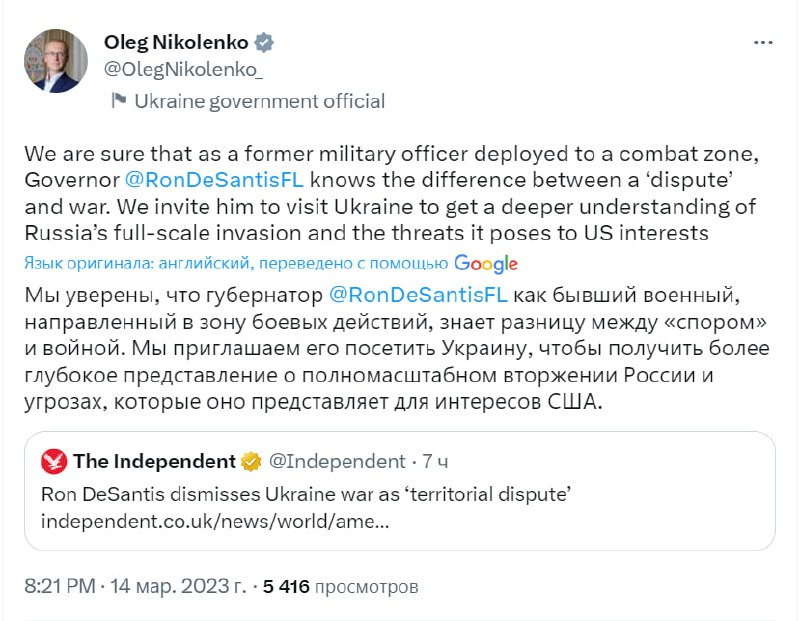Image resolution: width=800 pixels, height=621 pixels.
Task: Click the gold verified badge by The Independent
Action: (x=251, y=461)
